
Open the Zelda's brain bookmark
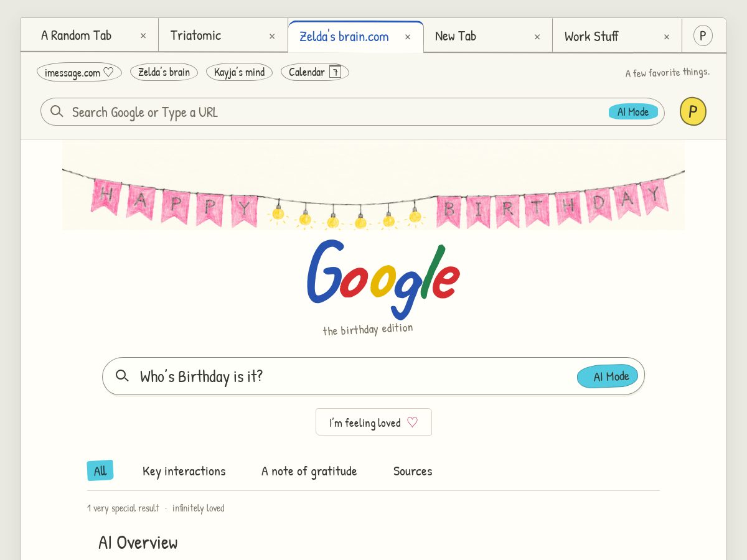click(x=164, y=72)
